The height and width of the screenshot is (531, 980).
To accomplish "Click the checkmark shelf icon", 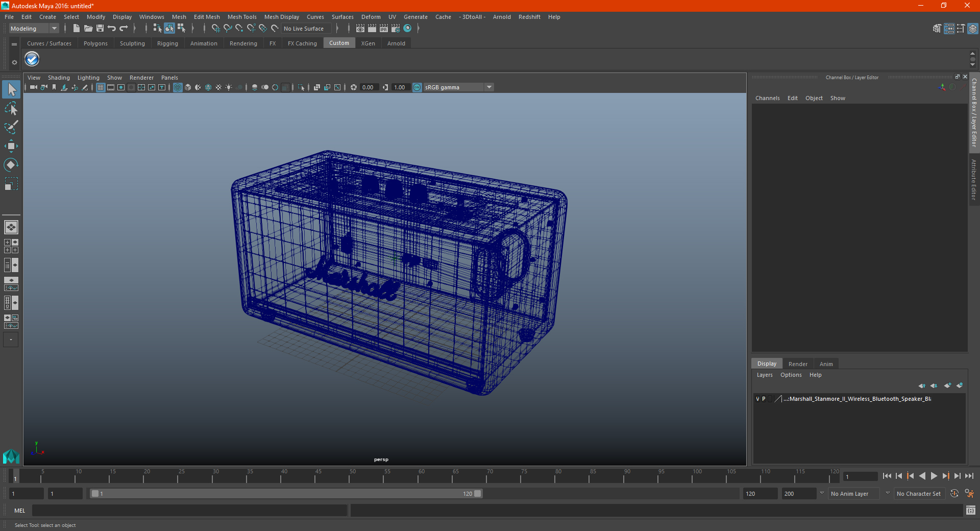I will 32,59.
